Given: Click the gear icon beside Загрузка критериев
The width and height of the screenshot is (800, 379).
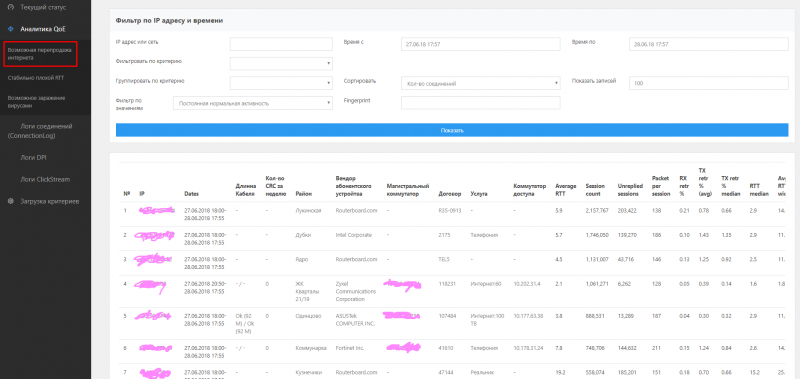Looking at the screenshot, I should click(x=11, y=201).
